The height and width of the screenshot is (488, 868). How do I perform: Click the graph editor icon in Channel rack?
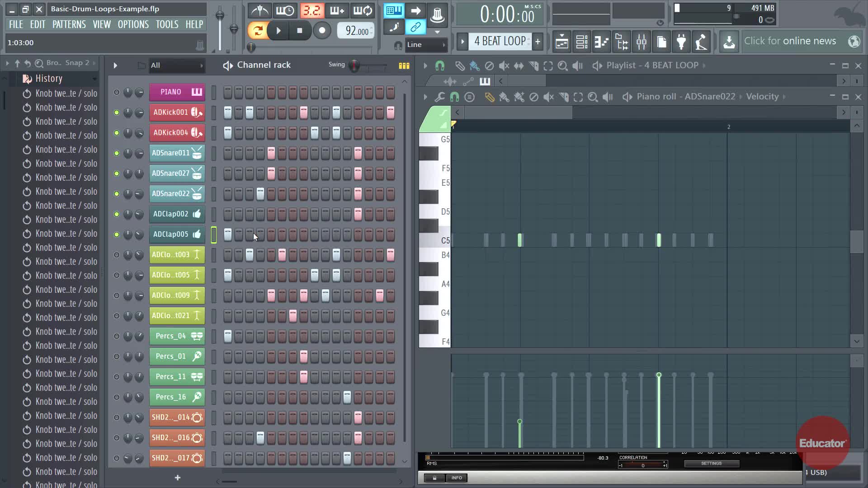click(x=404, y=66)
